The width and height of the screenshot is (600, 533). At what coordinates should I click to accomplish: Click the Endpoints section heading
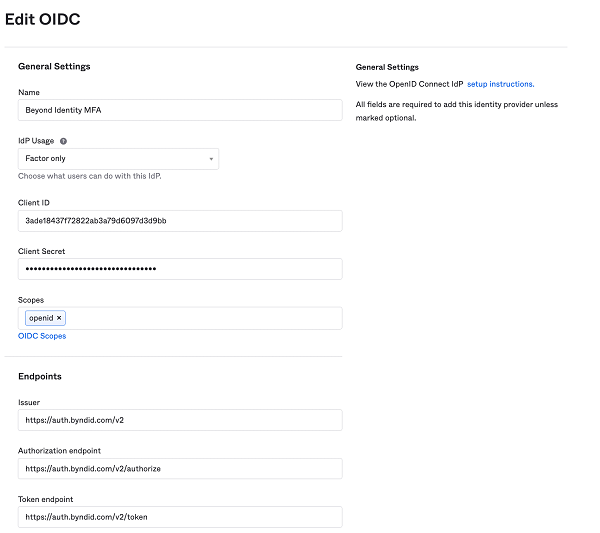[x=40, y=377]
